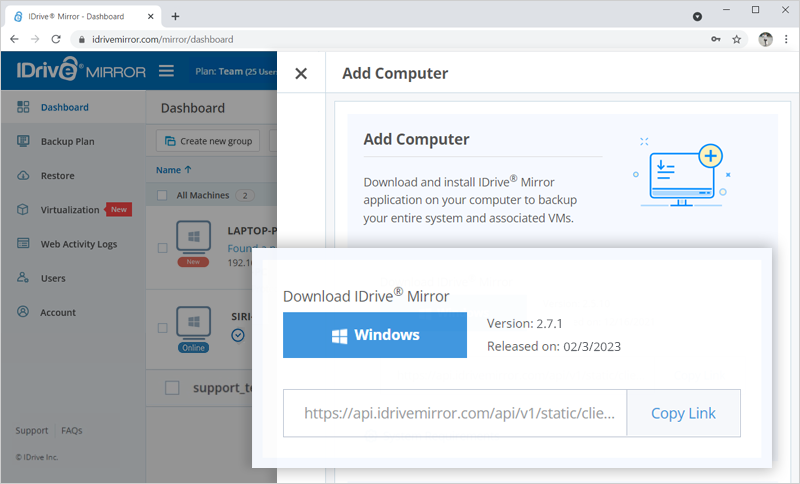
Task: Click the Virtualization cube icon
Action: pos(23,209)
